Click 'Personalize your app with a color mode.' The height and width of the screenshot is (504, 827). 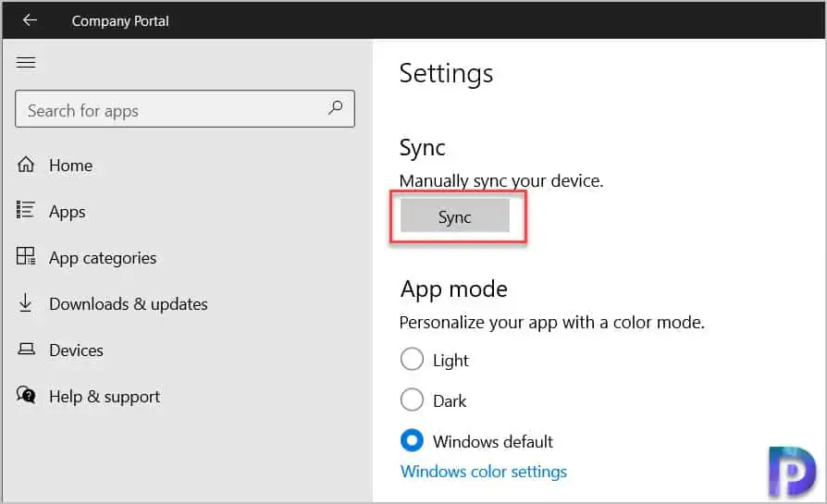click(551, 323)
